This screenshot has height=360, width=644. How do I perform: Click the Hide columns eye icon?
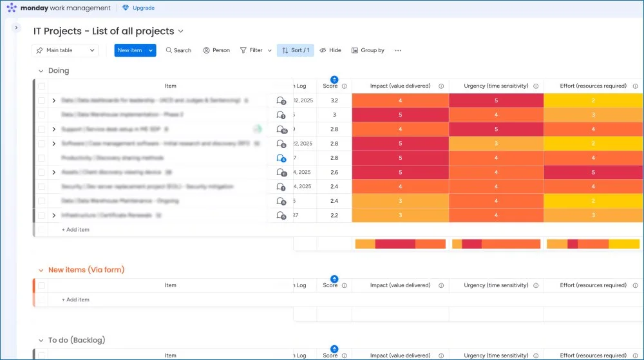coord(323,50)
